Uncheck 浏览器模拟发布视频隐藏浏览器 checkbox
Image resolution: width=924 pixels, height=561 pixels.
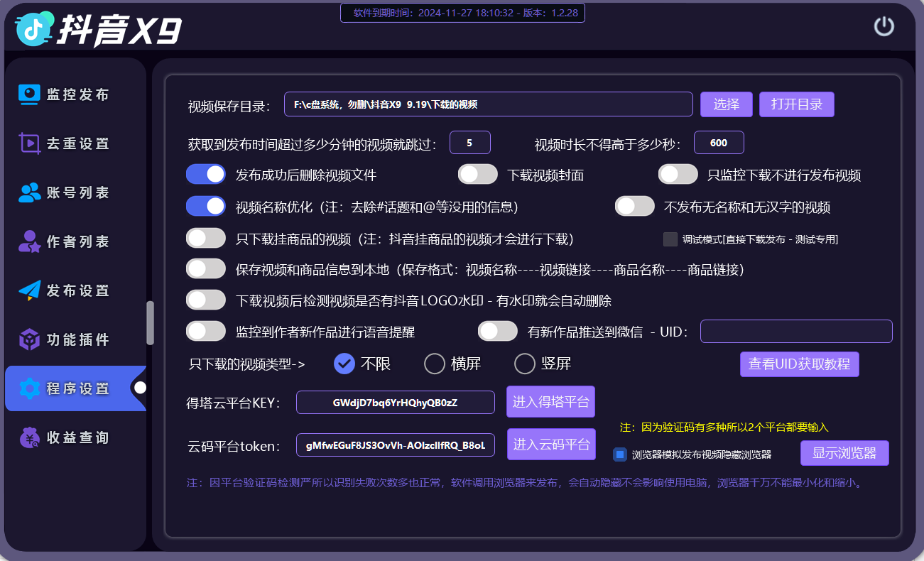(x=620, y=454)
